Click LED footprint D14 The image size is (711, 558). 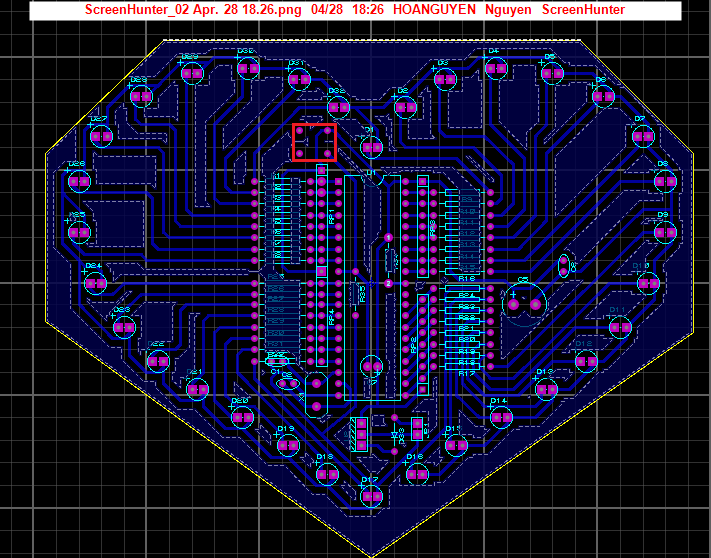click(502, 417)
